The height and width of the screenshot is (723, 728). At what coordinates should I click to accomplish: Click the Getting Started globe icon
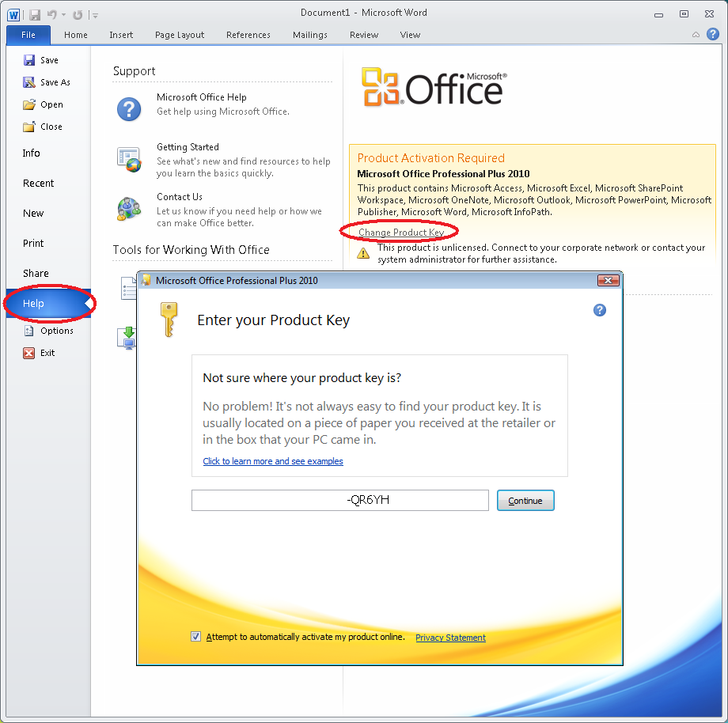[129, 158]
